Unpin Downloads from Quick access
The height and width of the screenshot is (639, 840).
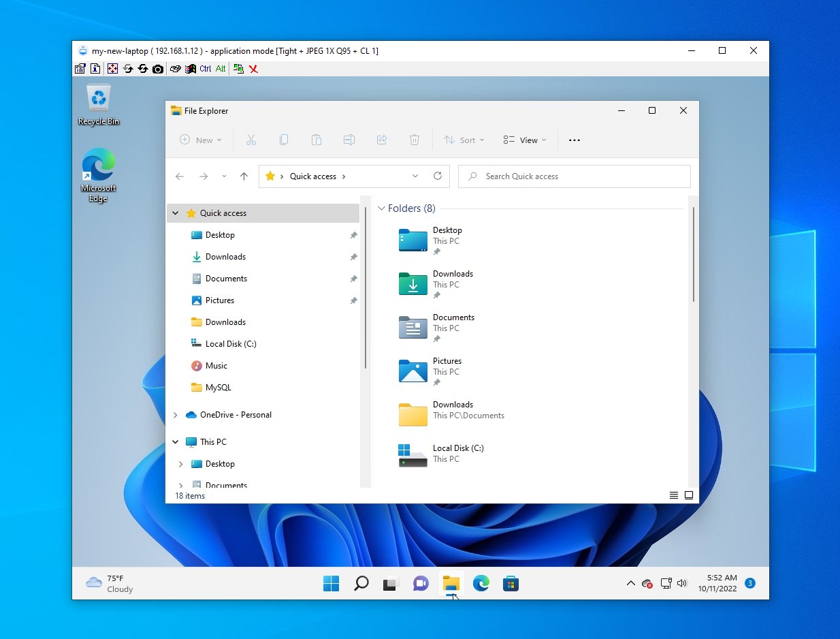pos(353,257)
